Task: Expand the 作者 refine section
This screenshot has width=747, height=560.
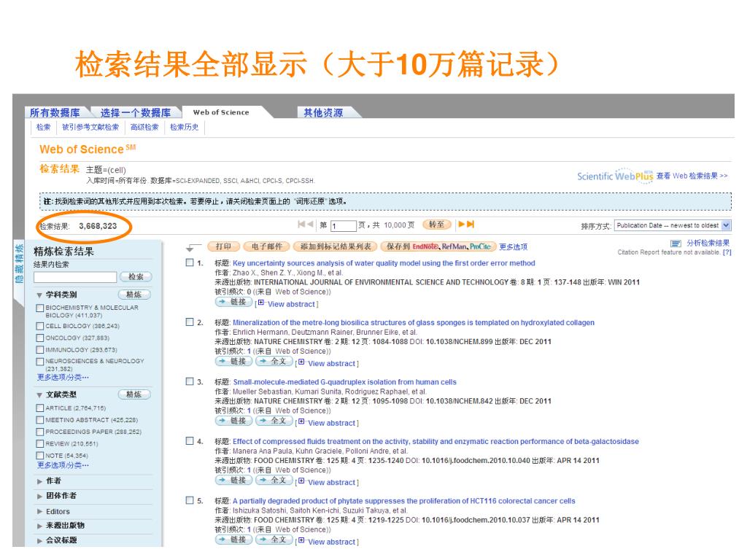Action: coord(39,481)
